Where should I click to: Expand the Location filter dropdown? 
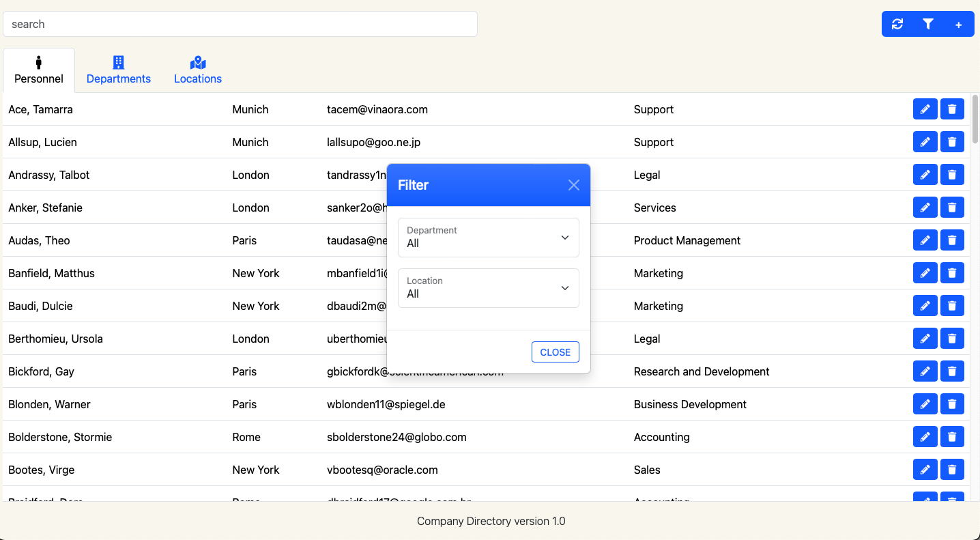[488, 288]
